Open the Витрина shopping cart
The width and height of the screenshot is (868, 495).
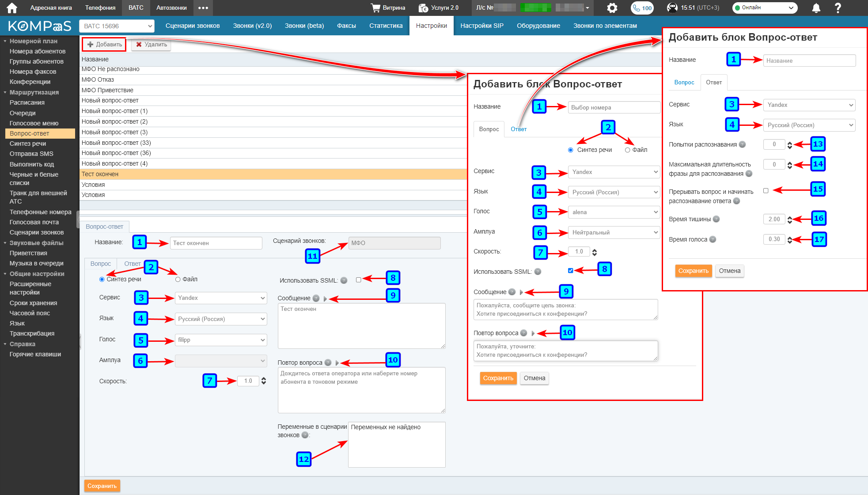pyautogui.click(x=388, y=8)
